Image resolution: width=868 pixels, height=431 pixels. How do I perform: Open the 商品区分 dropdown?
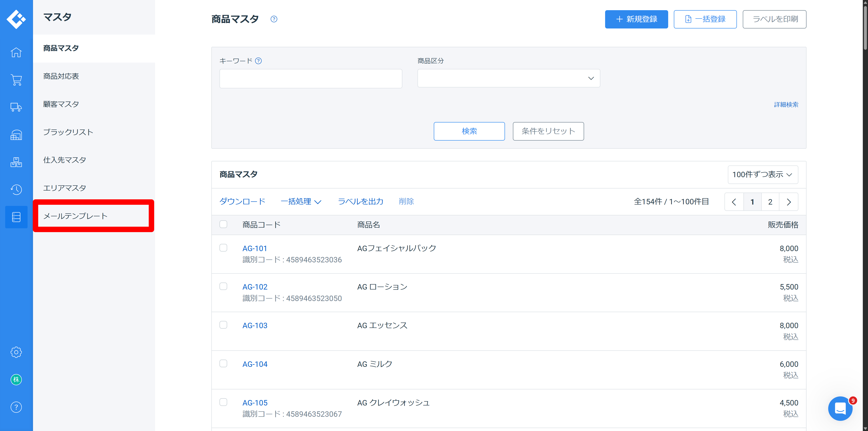[x=508, y=78]
